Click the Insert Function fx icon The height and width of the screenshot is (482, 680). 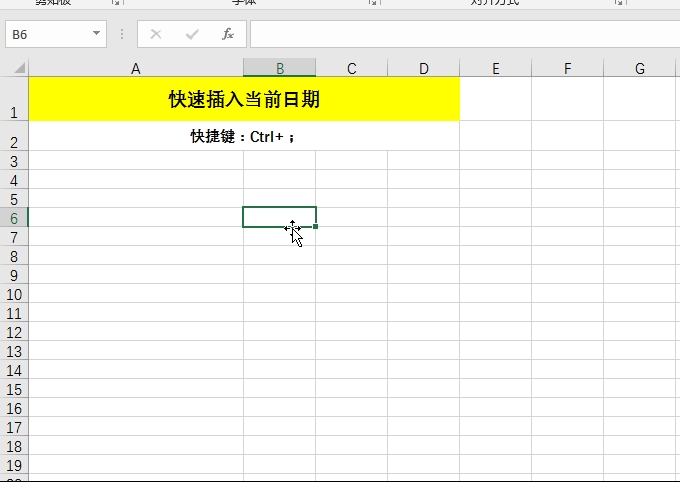click(x=227, y=34)
